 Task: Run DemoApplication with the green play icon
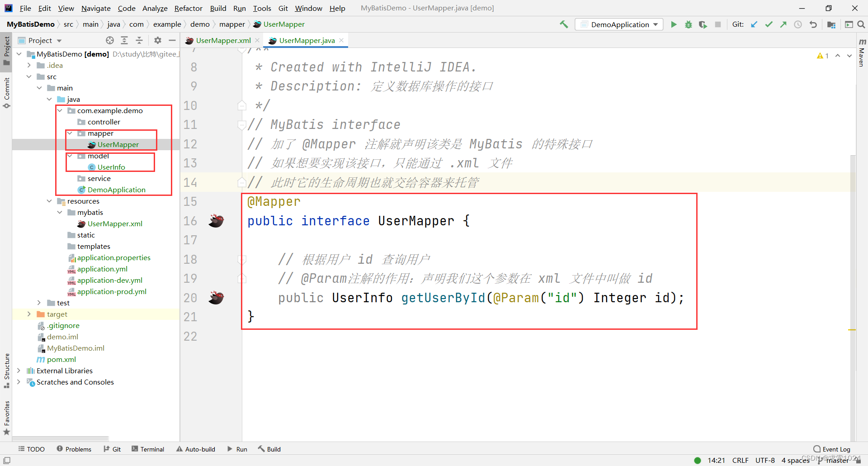pos(674,24)
